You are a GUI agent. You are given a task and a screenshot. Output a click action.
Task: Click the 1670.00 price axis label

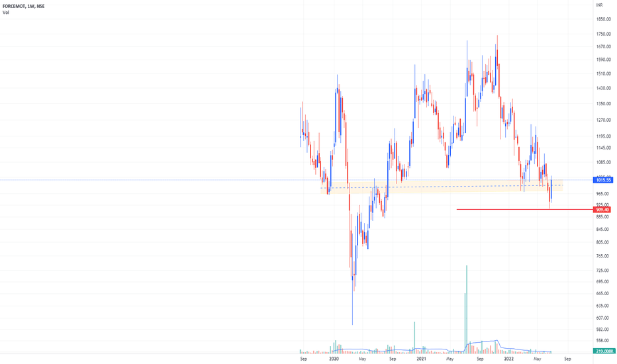(x=603, y=47)
